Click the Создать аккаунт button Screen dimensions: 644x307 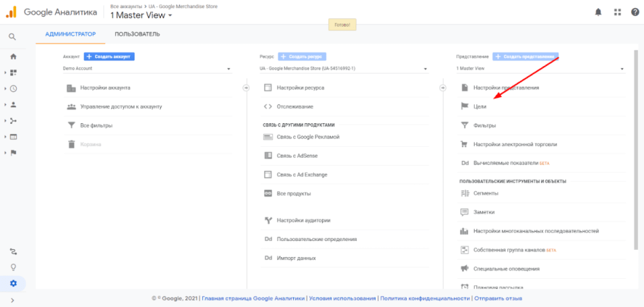click(110, 56)
